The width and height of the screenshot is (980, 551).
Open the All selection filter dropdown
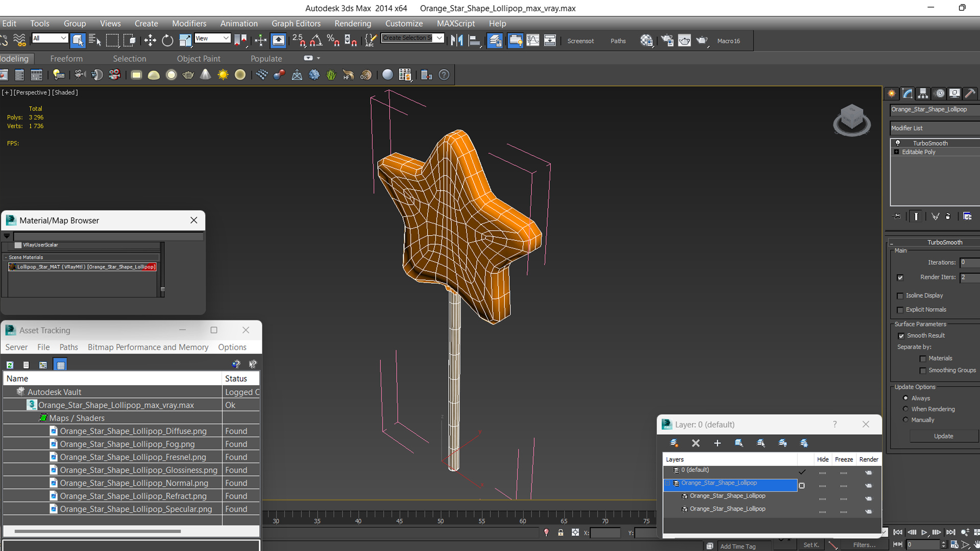(x=50, y=38)
